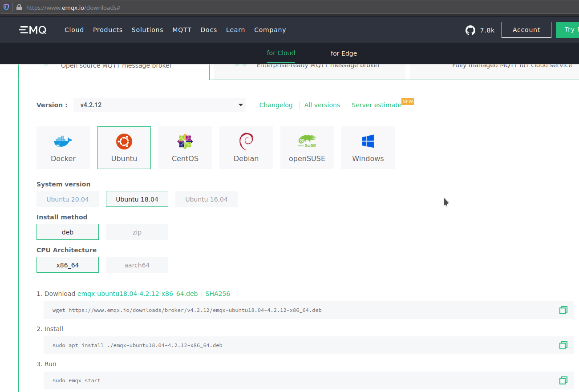Open the Changelog link
Screen dimensions: 579x392
pos(276,105)
